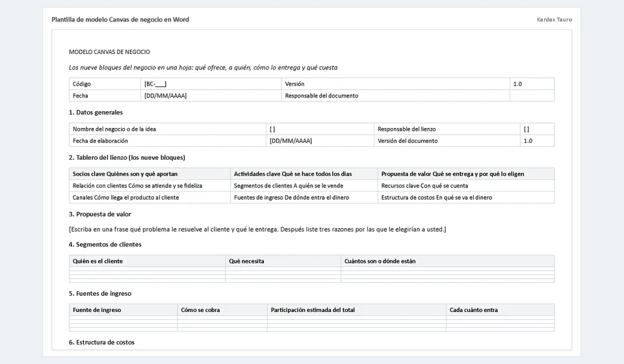Click the heading '3. Propuesta de valor'
This screenshot has height=364, width=624.
(100, 214)
